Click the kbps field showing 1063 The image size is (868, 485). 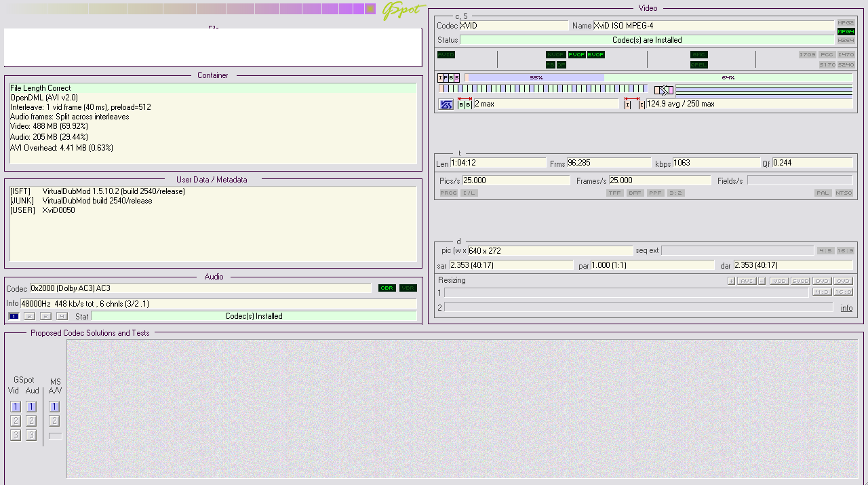click(716, 163)
